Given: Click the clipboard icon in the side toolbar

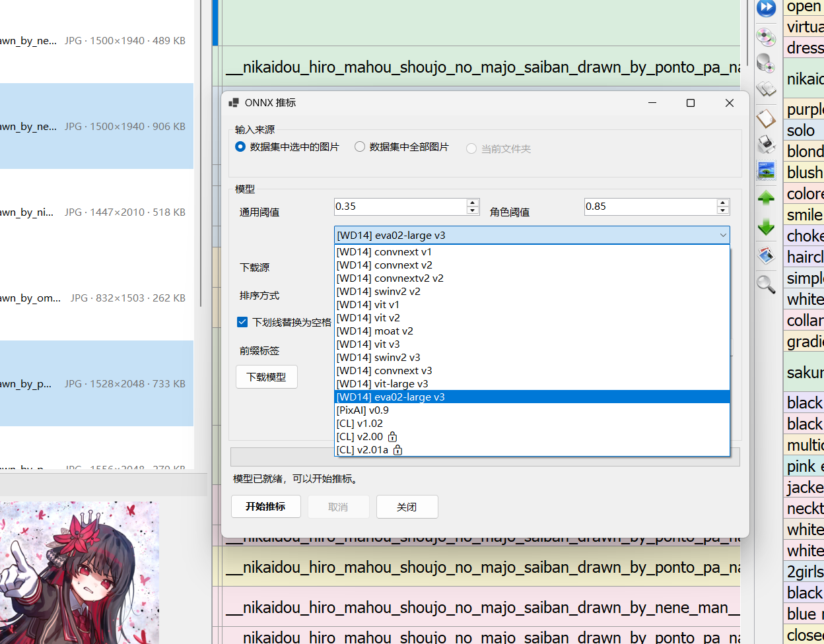Looking at the screenshot, I should pyautogui.click(x=766, y=118).
